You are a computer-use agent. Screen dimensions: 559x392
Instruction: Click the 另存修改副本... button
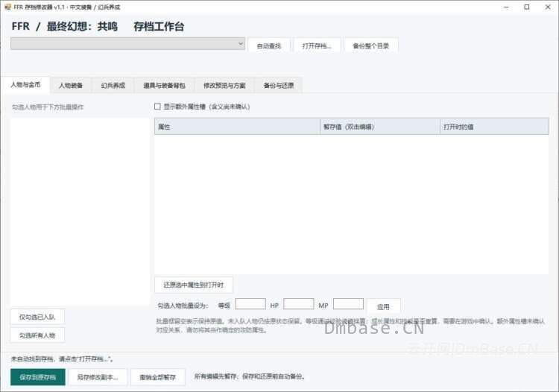(x=98, y=377)
